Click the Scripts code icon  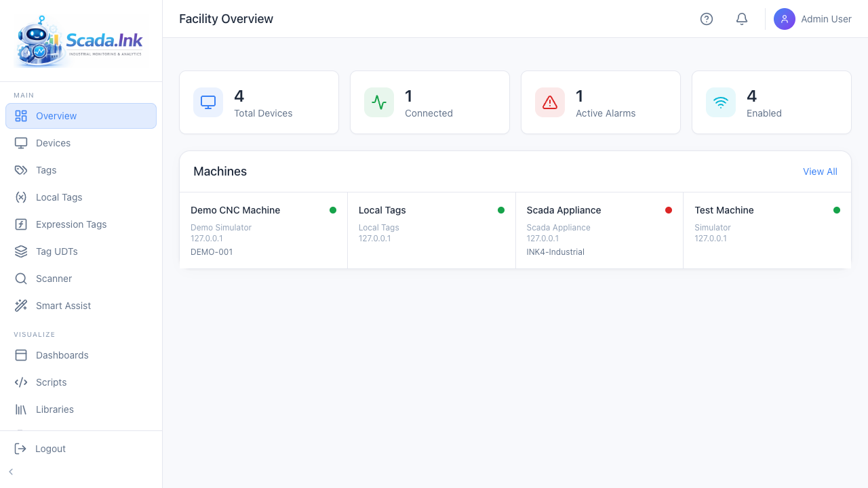point(21,382)
